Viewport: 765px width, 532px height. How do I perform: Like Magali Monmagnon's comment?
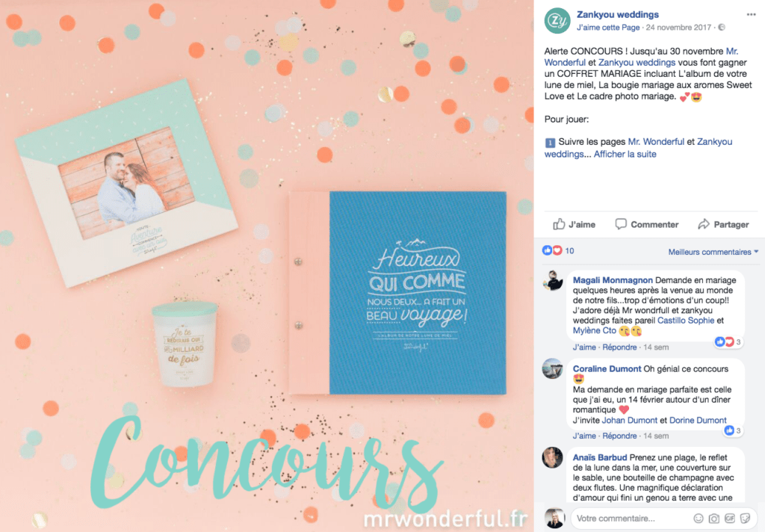tap(584, 347)
